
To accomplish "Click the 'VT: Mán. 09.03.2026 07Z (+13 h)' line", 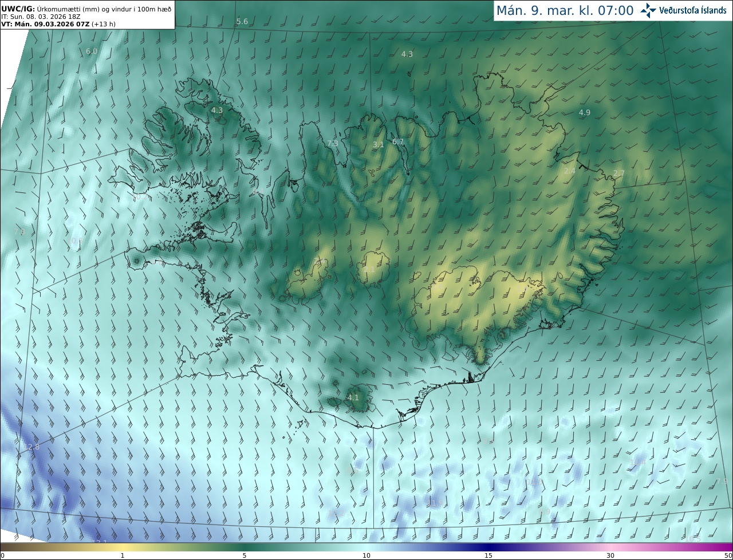I will click(58, 24).
